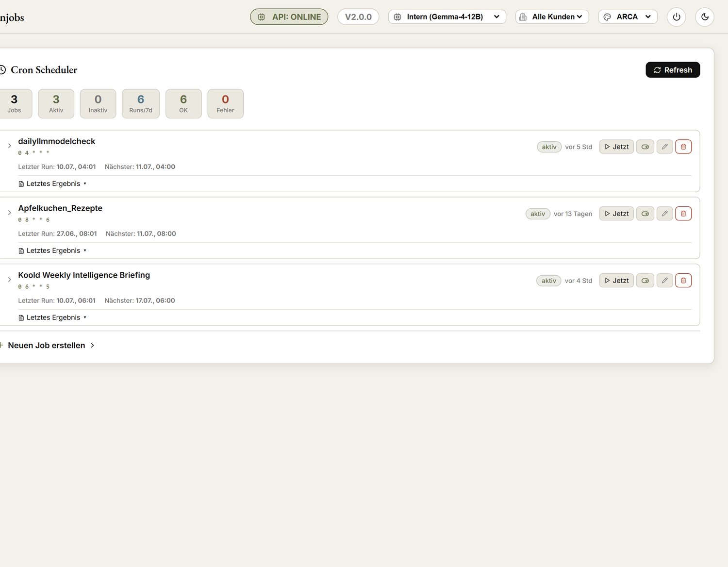Click the 'vor 5 Std' timestamp
Viewport: 728px width, 567px height.
click(579, 147)
